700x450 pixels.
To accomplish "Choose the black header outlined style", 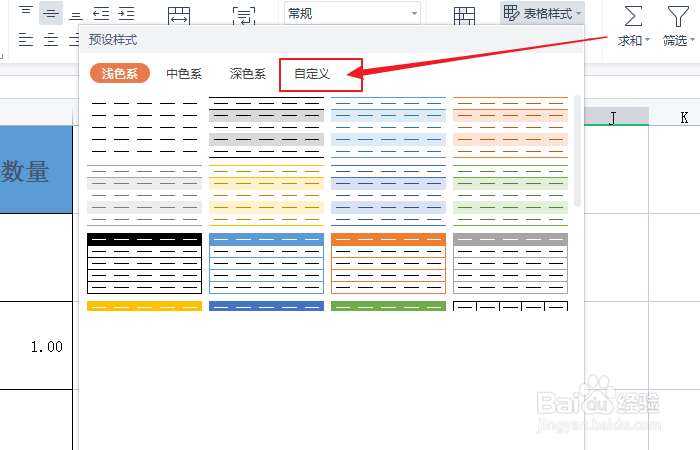I will tap(144, 263).
